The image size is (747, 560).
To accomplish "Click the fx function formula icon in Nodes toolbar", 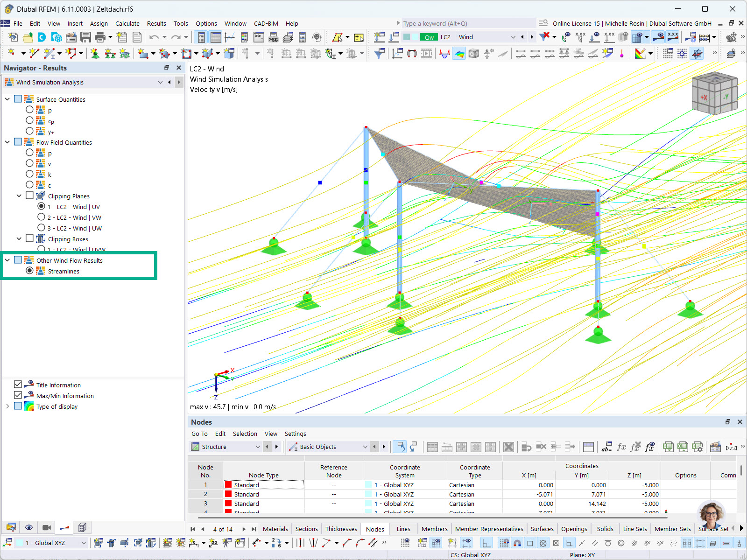I will point(621,447).
